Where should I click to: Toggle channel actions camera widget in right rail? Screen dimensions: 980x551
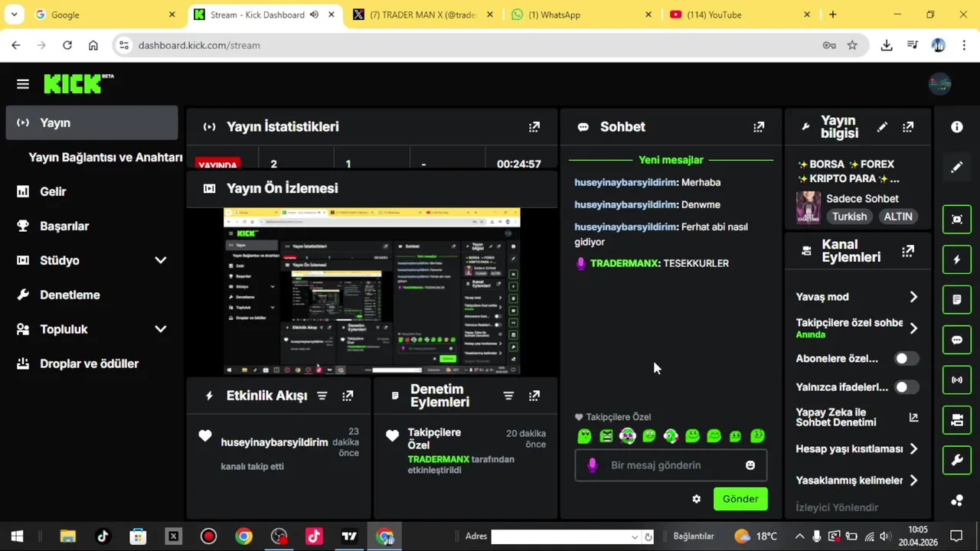pyautogui.click(x=957, y=420)
